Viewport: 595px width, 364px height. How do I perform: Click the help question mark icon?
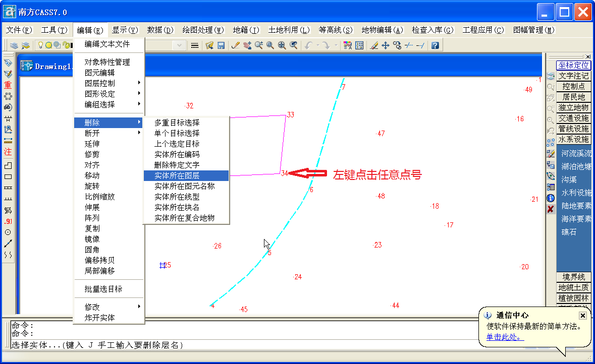435,45
